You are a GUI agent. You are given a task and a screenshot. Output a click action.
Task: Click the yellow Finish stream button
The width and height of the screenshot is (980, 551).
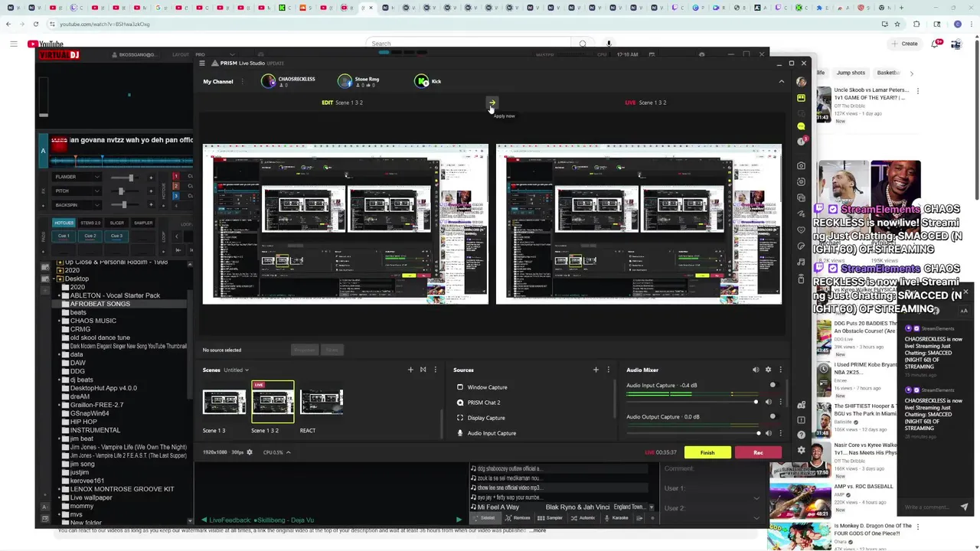click(x=707, y=452)
